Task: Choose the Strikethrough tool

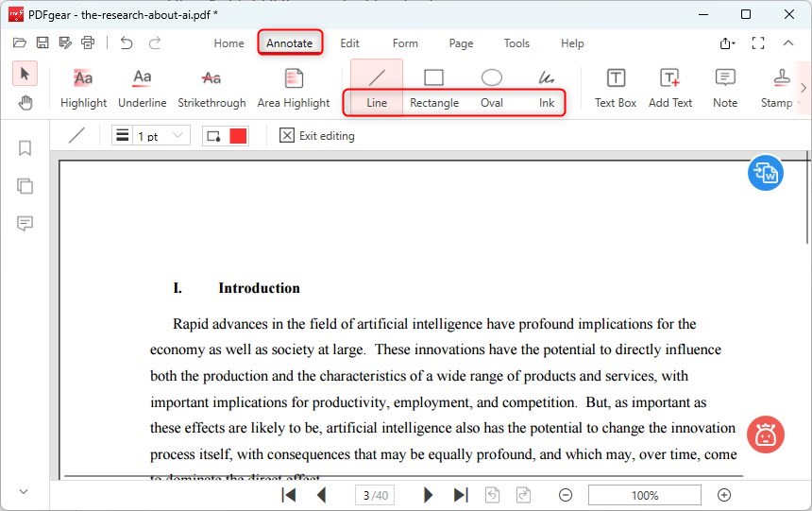Action: [211, 88]
